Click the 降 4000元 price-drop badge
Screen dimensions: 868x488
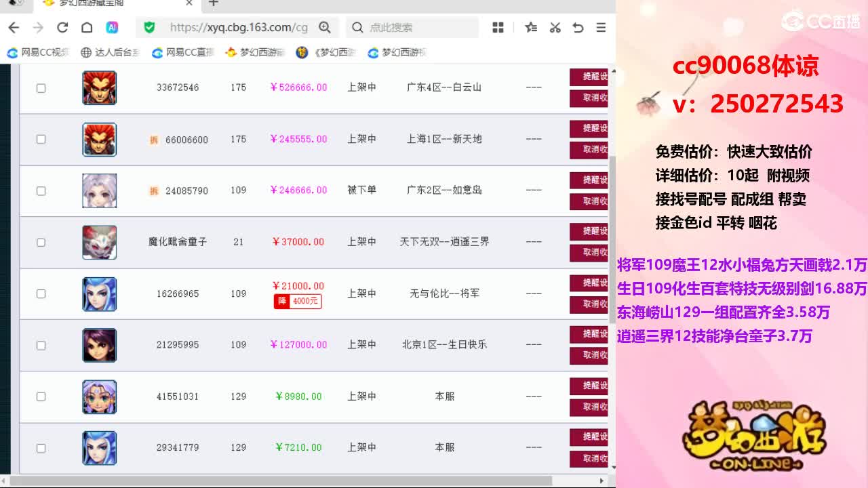point(298,301)
